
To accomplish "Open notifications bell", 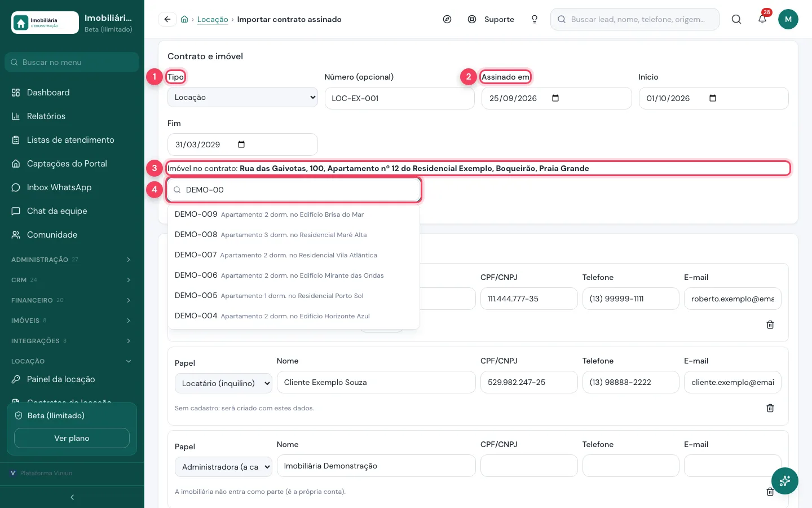I will [x=762, y=19].
